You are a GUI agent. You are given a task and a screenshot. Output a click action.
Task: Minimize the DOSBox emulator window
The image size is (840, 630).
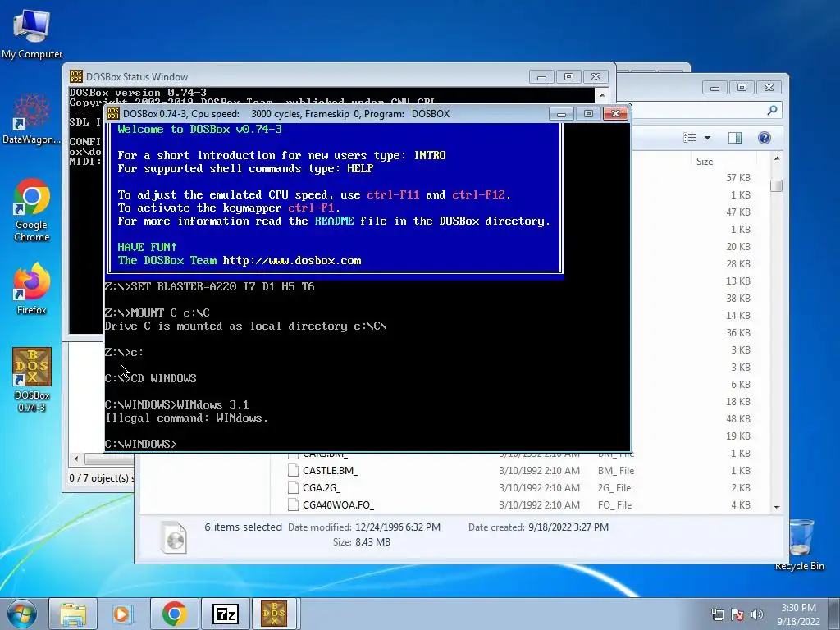click(561, 113)
